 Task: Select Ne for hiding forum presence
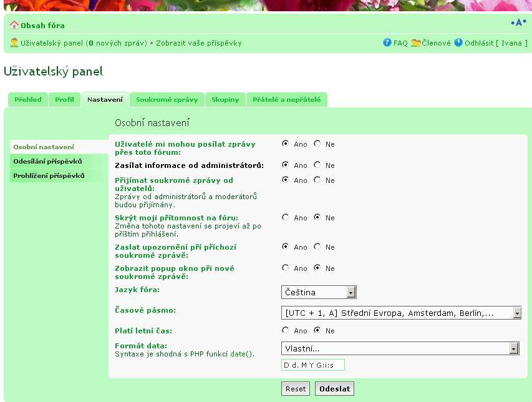[317, 217]
